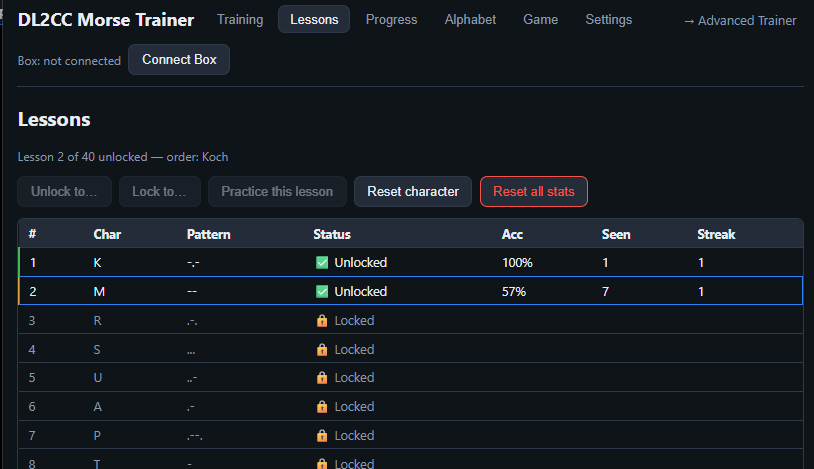Click the Acc column header
Viewport: 814px width, 469px height.
(x=512, y=235)
